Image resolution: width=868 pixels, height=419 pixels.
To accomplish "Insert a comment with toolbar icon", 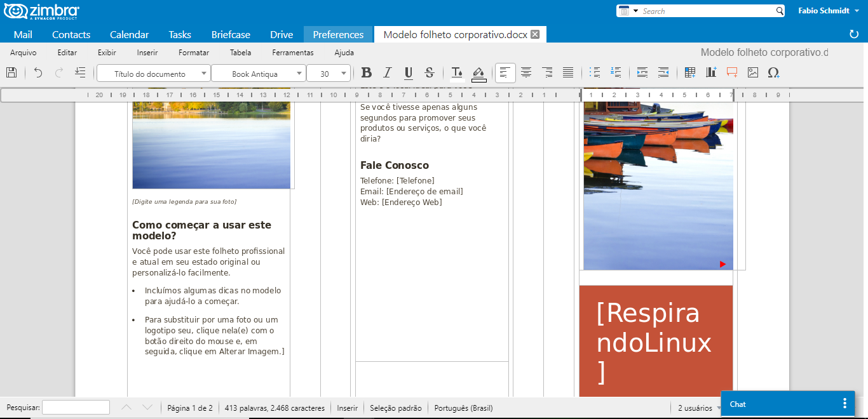I will [x=732, y=73].
